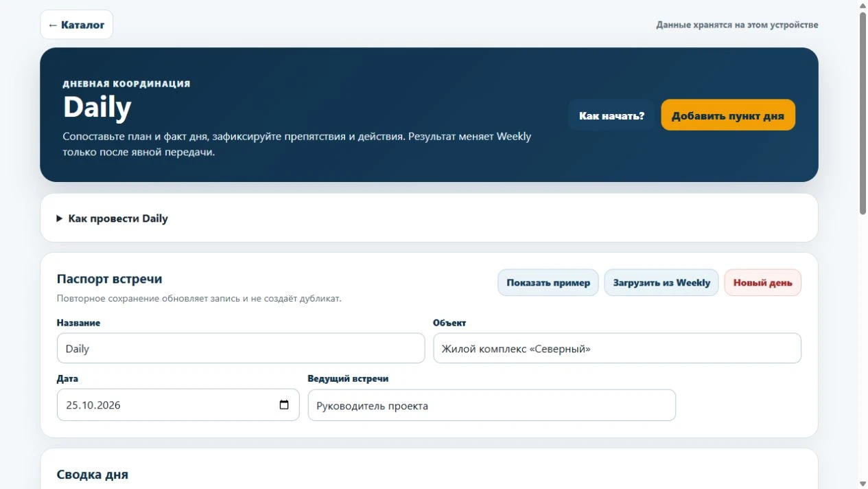Expand the «Как провести Daily» section
868x489 pixels.
[113, 218]
